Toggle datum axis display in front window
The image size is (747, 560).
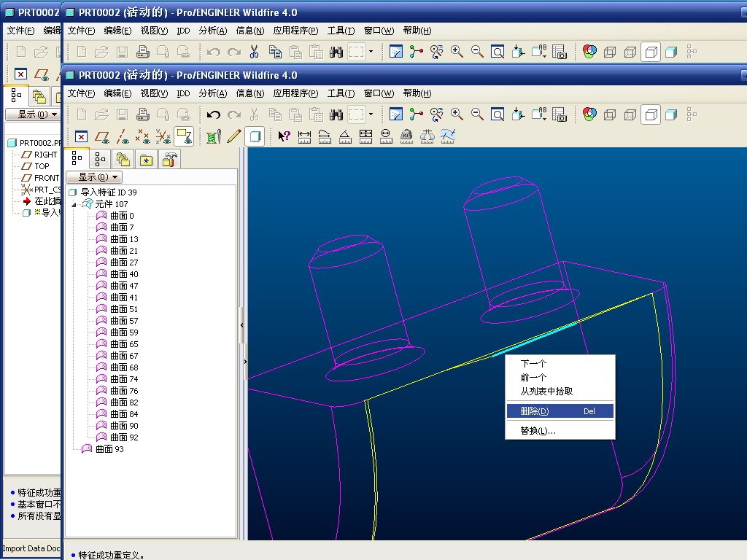pos(123,136)
